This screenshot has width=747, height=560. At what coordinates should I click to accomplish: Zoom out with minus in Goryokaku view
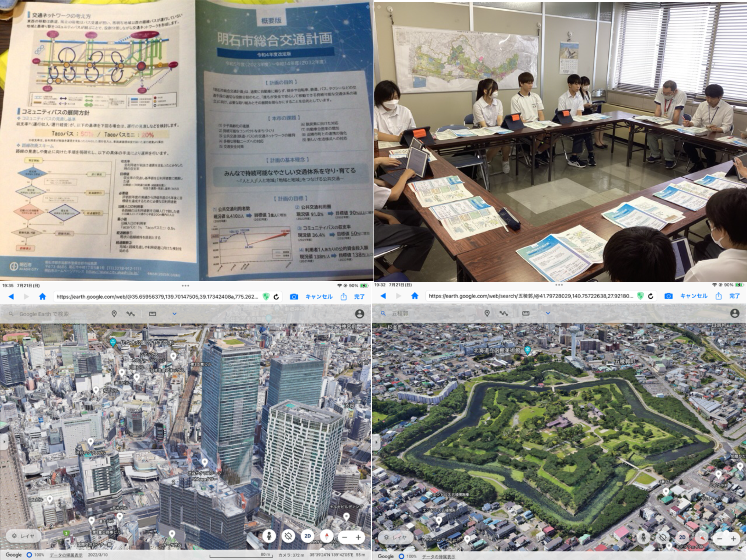click(x=720, y=539)
